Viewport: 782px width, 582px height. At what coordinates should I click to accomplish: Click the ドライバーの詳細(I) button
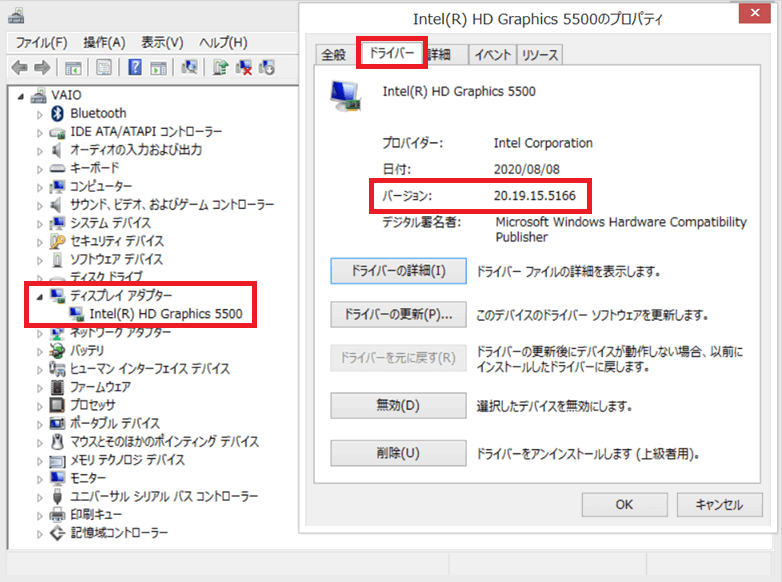click(398, 271)
